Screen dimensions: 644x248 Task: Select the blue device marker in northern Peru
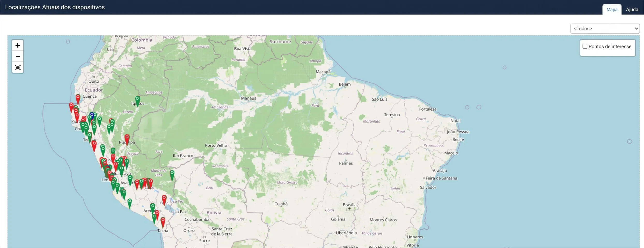[92, 115]
